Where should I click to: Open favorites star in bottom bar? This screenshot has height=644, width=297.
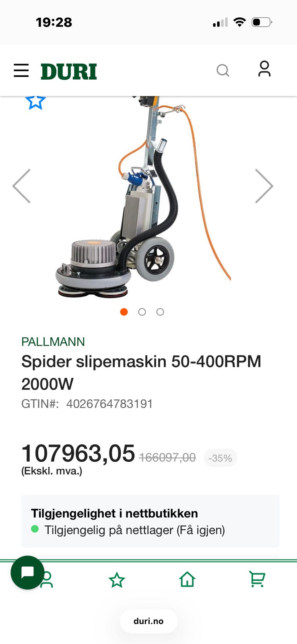pos(117,580)
